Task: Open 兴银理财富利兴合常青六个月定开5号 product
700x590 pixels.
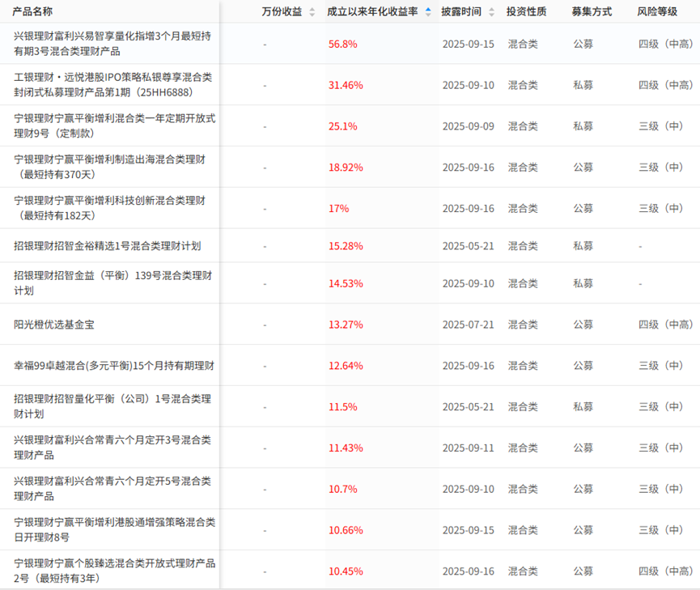Action: (112, 488)
